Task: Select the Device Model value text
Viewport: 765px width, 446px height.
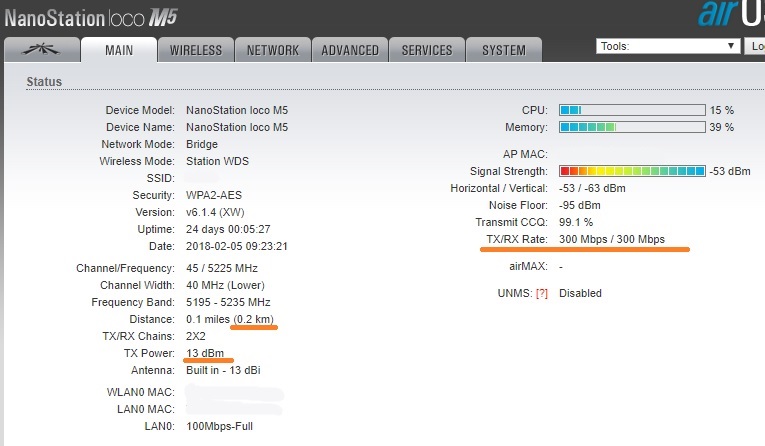Action: coord(237,110)
